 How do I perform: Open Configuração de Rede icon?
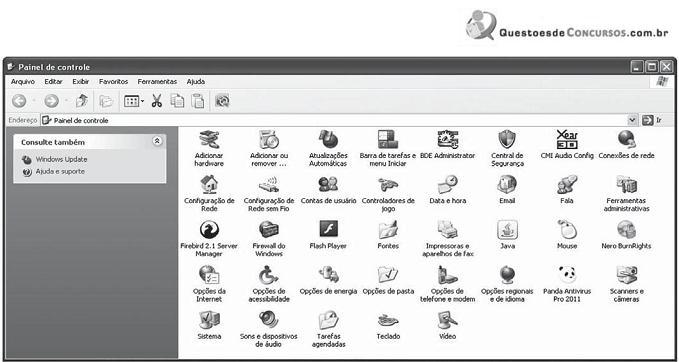point(209,185)
